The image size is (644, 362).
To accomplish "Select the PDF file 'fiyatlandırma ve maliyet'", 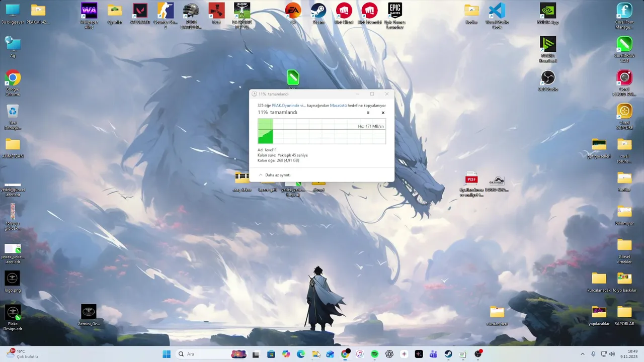I will pos(471,184).
